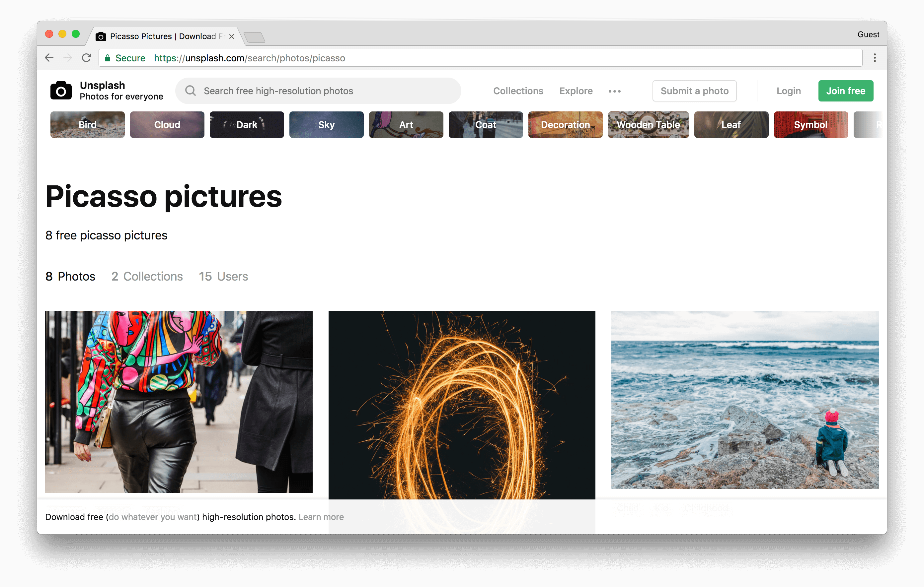Open the Chrome vertical dots menu
The height and width of the screenshot is (587, 924).
tap(875, 58)
